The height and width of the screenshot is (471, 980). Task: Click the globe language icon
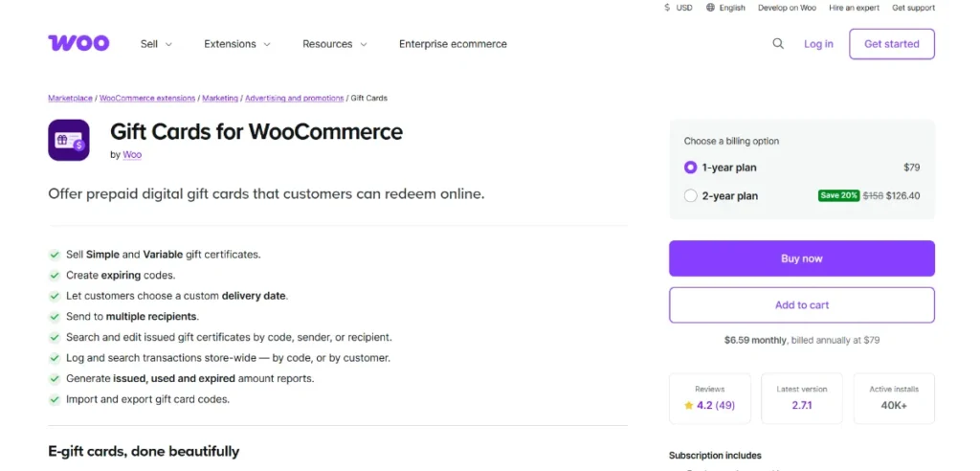(x=710, y=8)
